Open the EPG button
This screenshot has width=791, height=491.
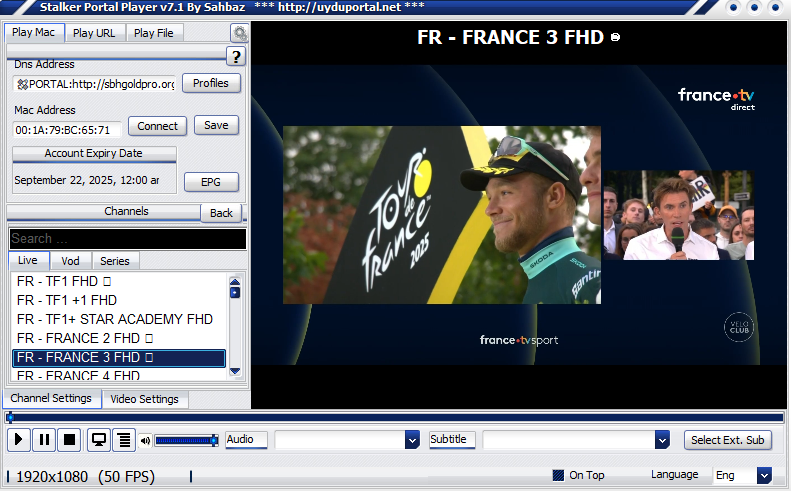pyautogui.click(x=211, y=182)
